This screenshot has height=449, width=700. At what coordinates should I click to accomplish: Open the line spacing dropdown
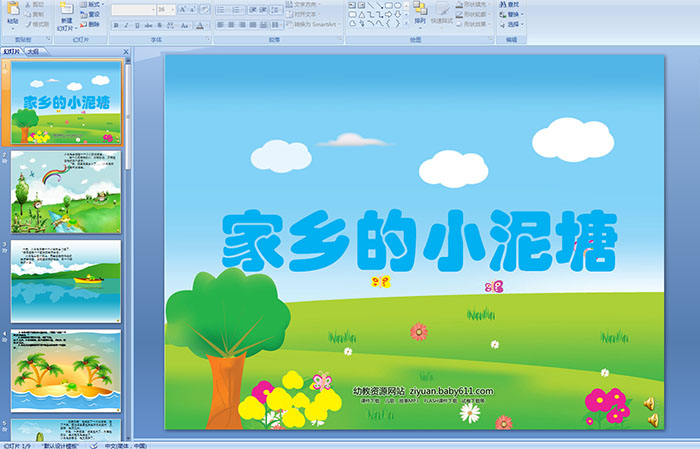[276, 10]
